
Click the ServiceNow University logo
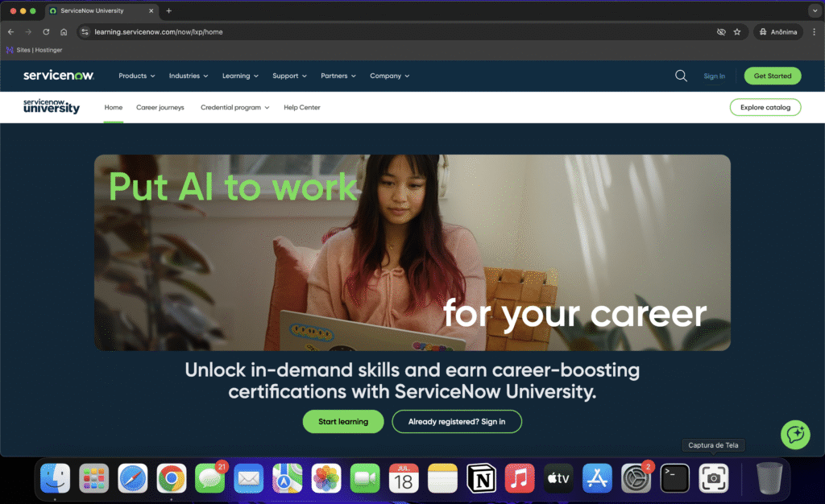click(52, 106)
